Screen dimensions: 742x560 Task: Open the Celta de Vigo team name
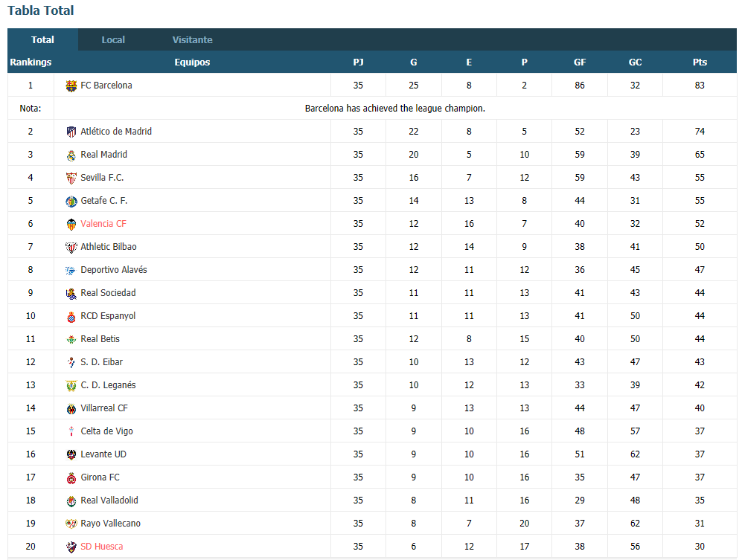tap(106, 431)
